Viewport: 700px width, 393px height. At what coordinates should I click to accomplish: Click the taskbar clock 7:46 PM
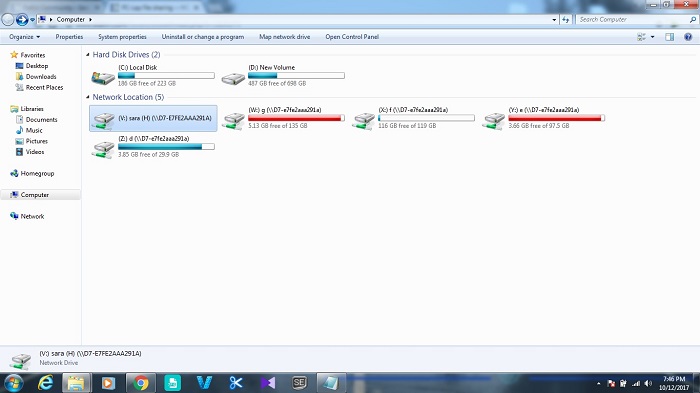tap(674, 379)
